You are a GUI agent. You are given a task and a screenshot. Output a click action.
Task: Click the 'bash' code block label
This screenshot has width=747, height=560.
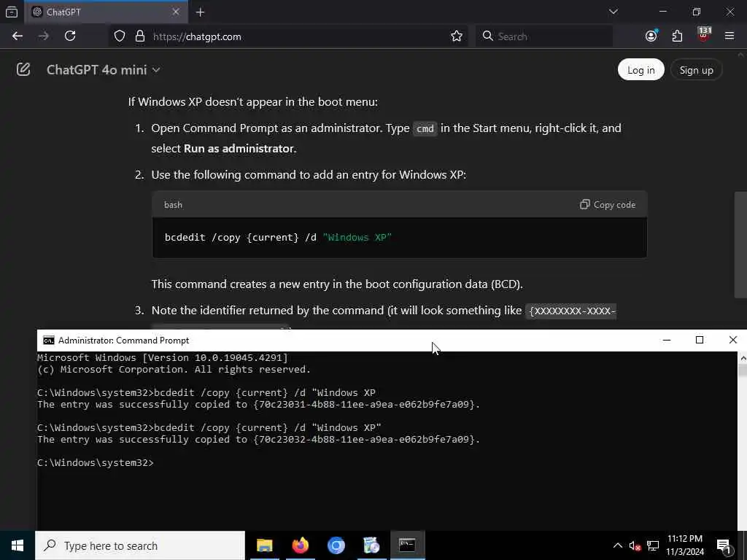click(x=174, y=205)
